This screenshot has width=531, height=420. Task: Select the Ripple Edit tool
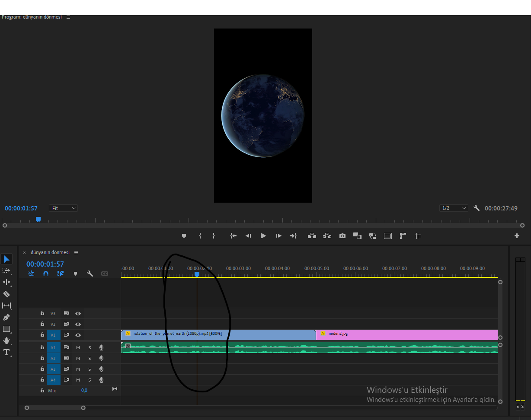pyautogui.click(x=6, y=282)
